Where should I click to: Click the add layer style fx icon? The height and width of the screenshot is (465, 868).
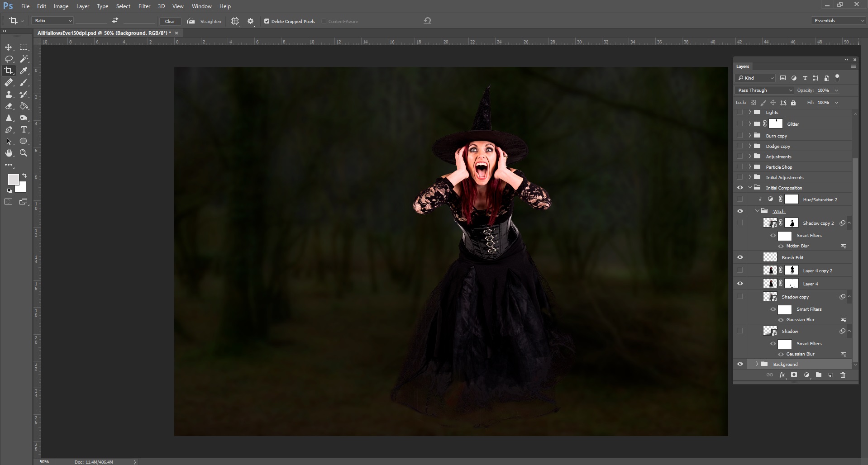782,375
